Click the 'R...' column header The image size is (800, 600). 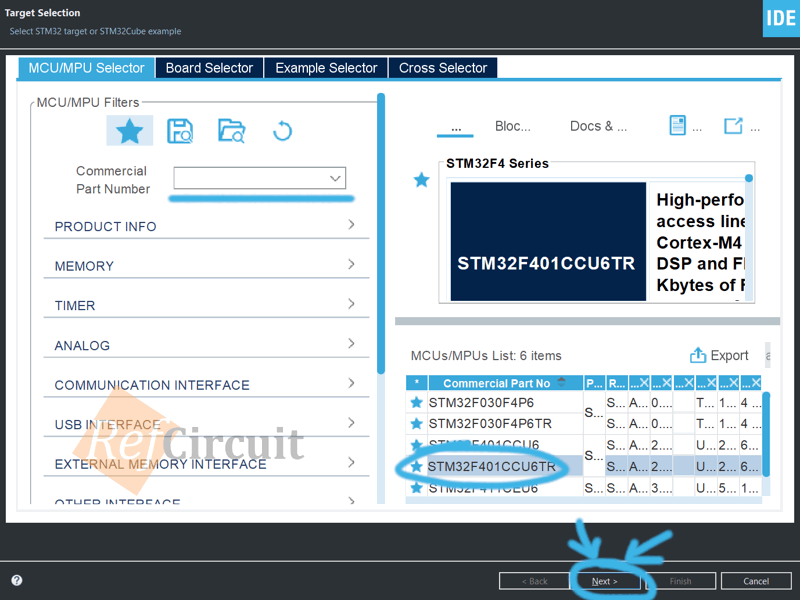tap(617, 383)
